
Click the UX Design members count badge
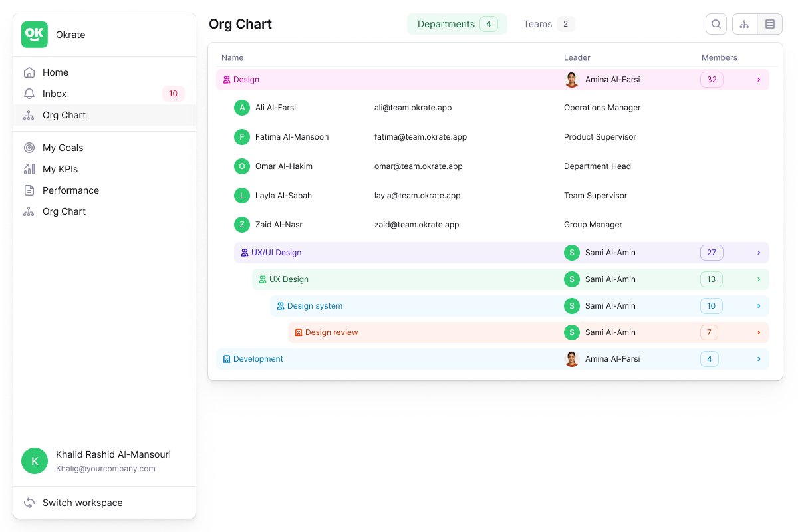click(712, 279)
